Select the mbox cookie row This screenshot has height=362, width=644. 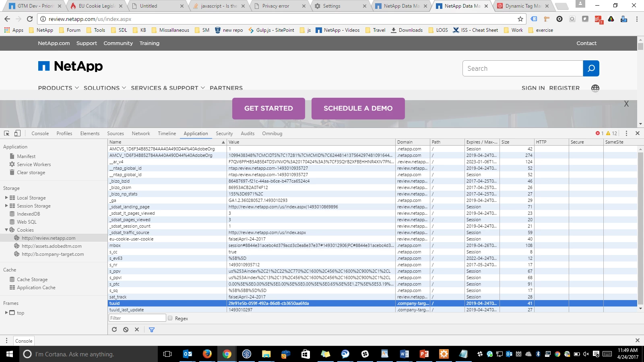pos(372,245)
